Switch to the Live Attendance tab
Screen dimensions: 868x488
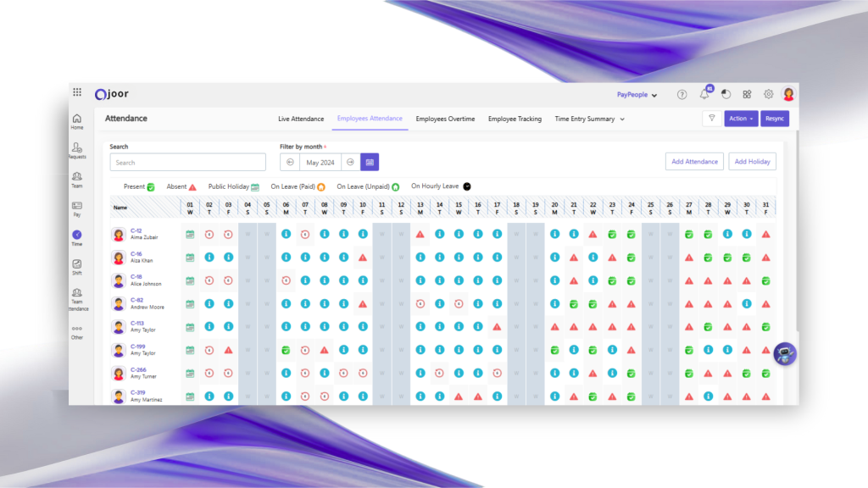click(x=301, y=119)
